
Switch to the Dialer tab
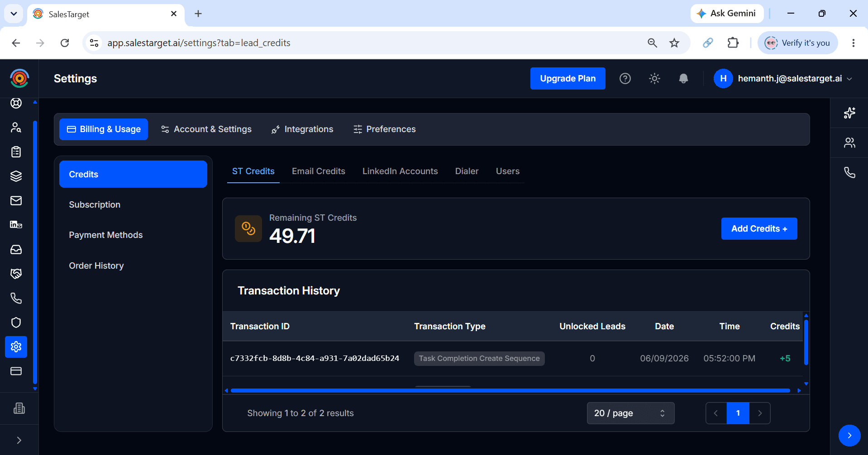click(x=467, y=171)
